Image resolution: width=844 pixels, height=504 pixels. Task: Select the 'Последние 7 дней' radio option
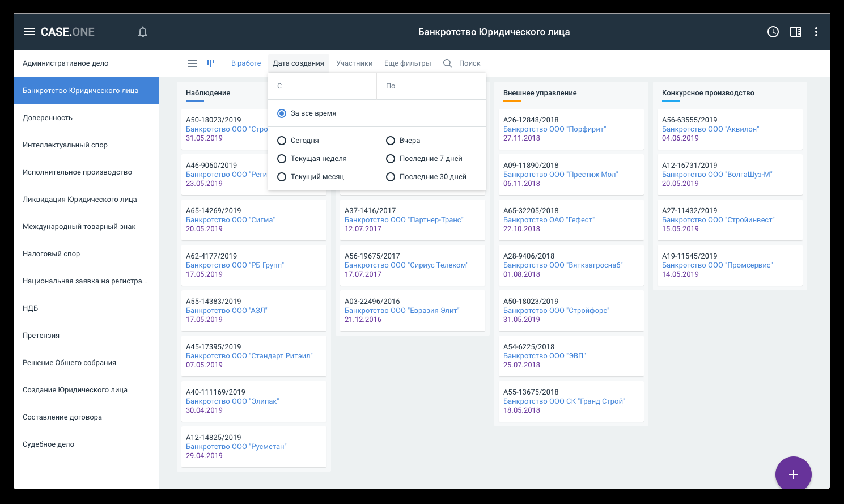click(x=391, y=159)
